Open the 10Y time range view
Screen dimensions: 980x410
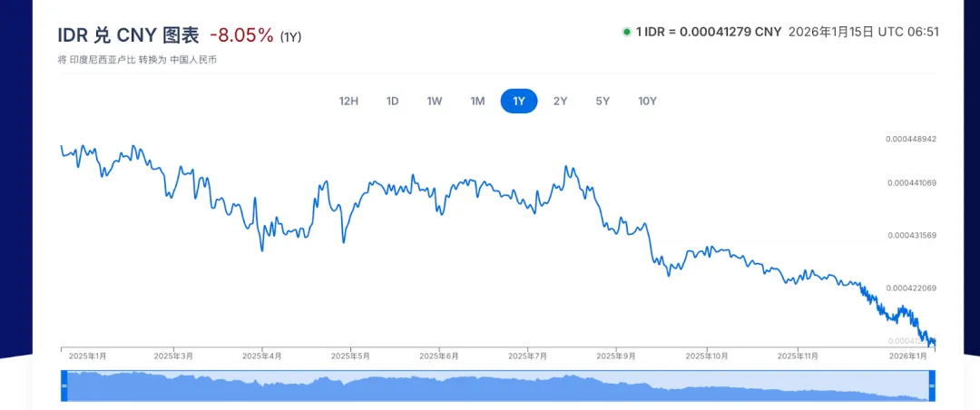[x=647, y=101]
